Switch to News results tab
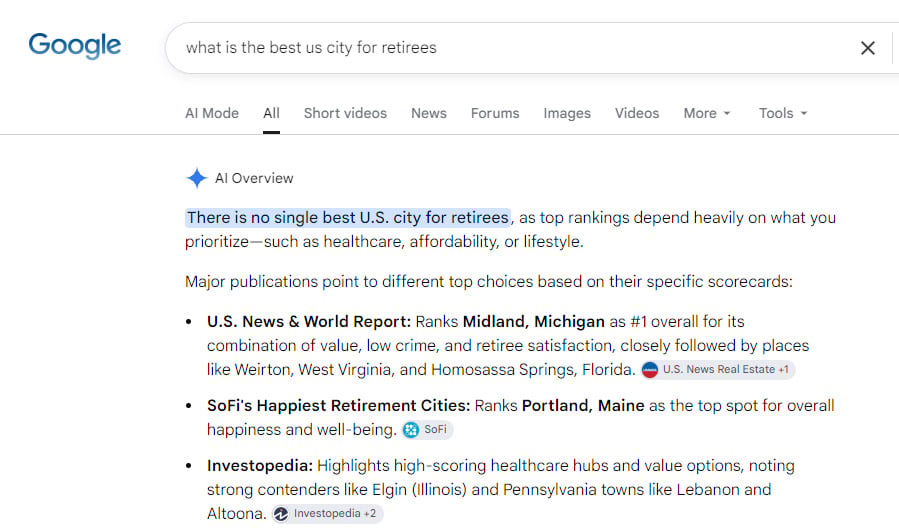 [429, 114]
